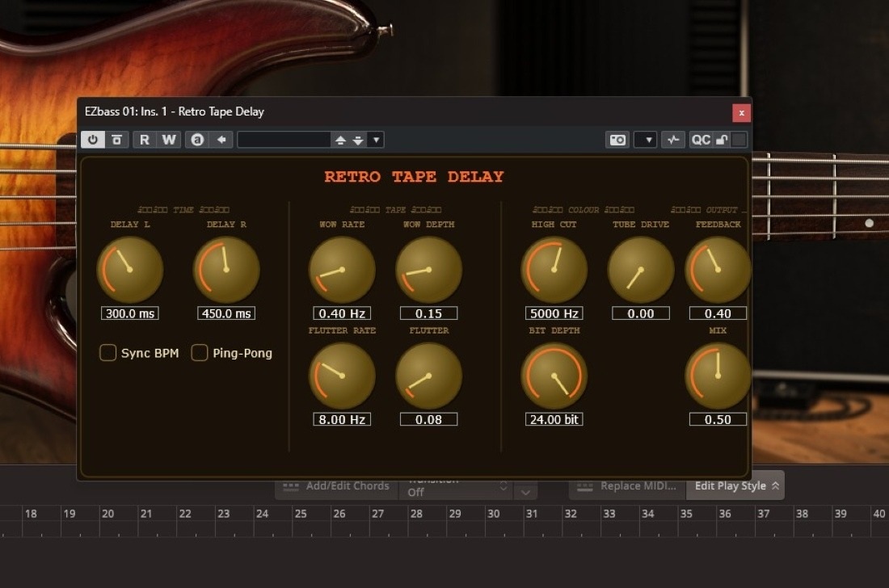Click the preset name field

[284, 139]
